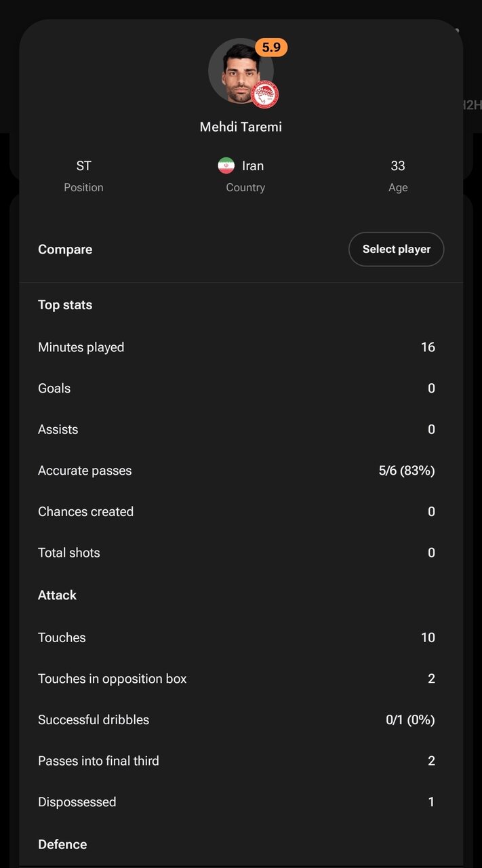Image resolution: width=482 pixels, height=868 pixels.
Task: Tap the Successful dribbles 0/1 value
Action: pyautogui.click(x=410, y=720)
